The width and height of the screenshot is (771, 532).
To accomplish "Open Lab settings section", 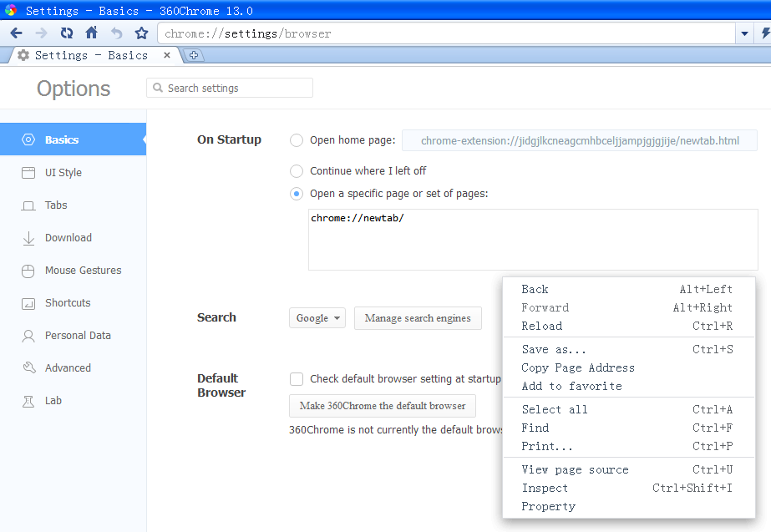I will pos(73,401).
